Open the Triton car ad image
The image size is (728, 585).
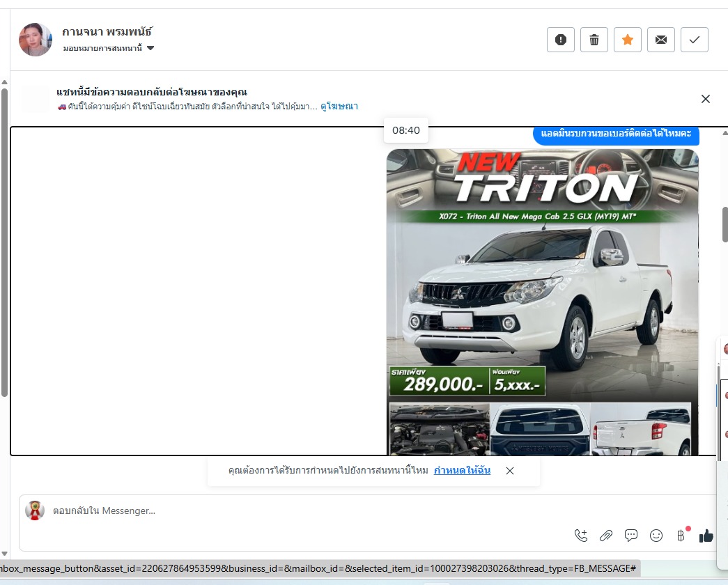542,302
